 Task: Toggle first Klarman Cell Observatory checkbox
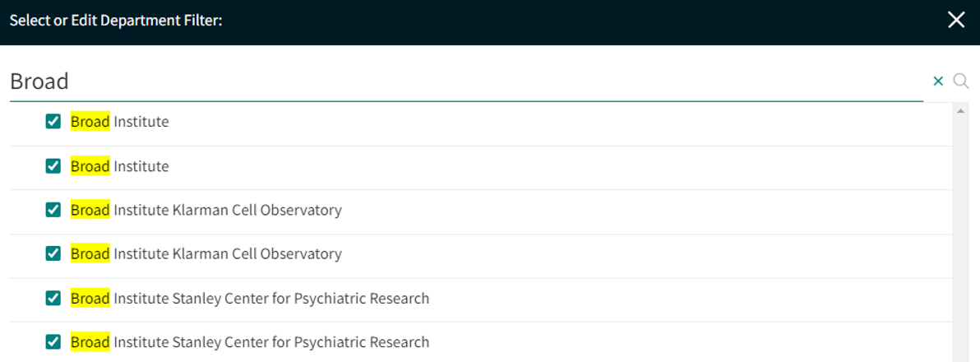[53, 210]
